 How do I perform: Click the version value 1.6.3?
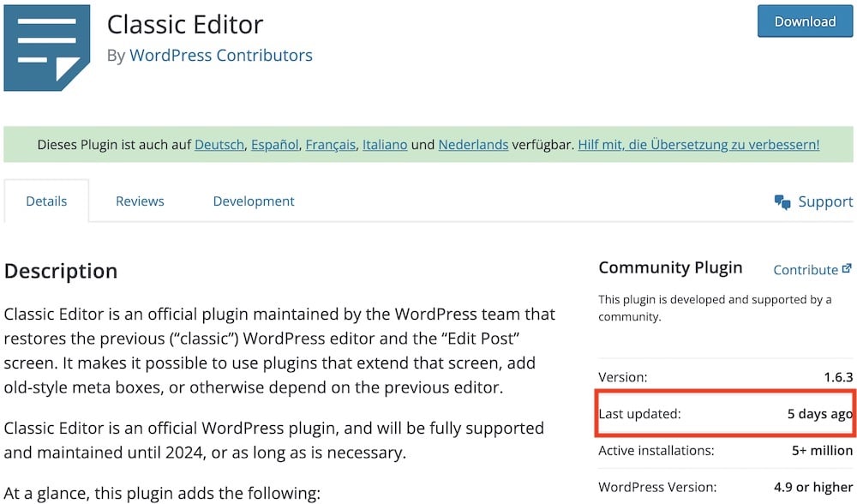pos(838,377)
